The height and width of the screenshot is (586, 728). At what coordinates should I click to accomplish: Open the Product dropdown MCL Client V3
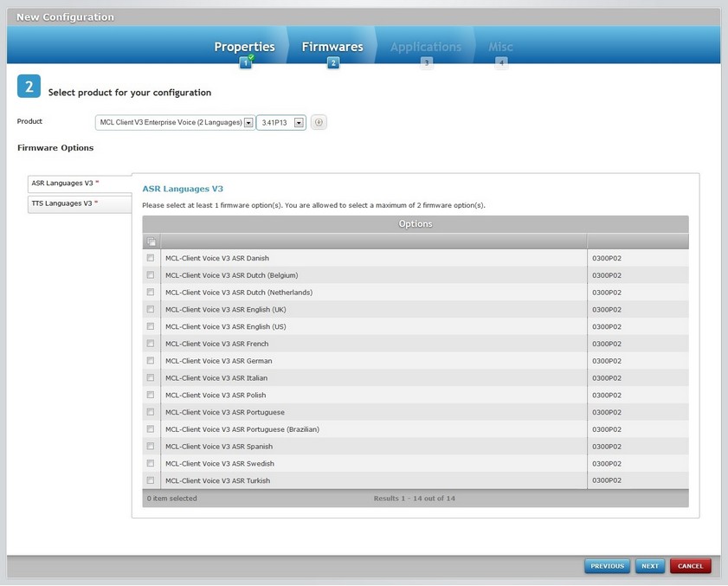[x=175, y=123]
